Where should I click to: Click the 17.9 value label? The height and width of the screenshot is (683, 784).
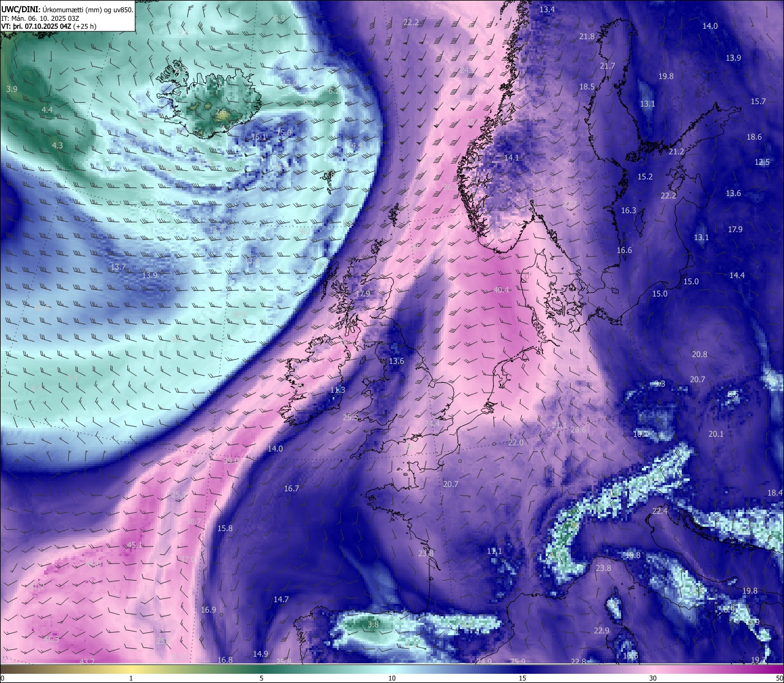[735, 229]
